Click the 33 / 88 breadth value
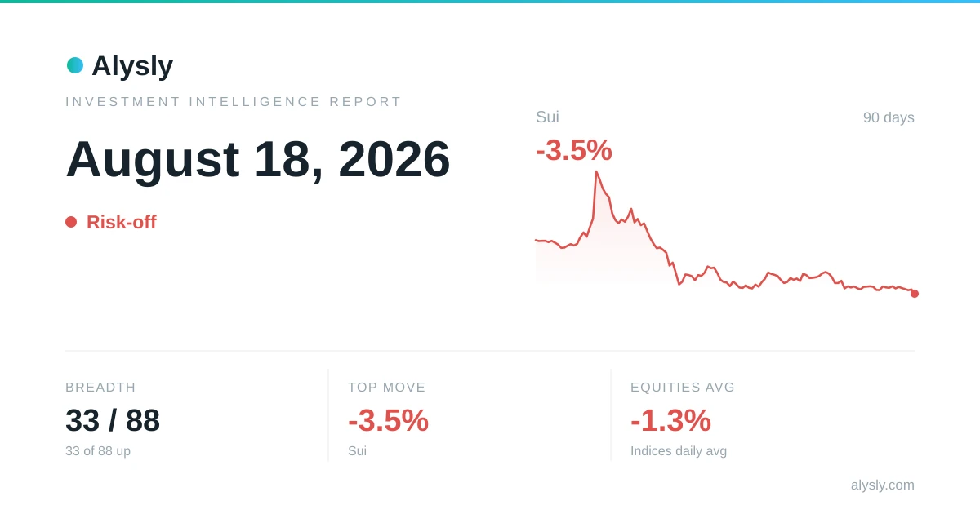Screen dimensions: 980x514 113,420
